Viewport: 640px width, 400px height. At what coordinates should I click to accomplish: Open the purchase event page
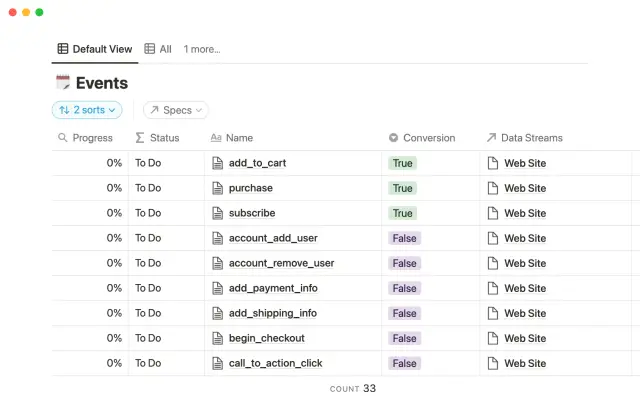[x=251, y=188]
